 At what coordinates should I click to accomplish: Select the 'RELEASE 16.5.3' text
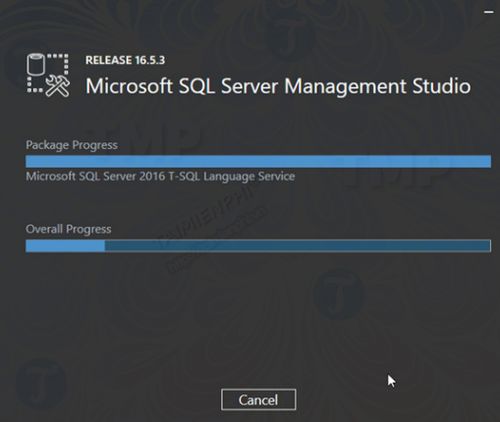click(x=125, y=60)
